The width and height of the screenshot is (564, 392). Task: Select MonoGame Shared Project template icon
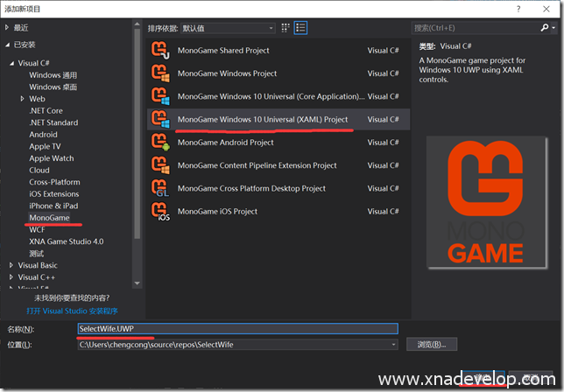[x=160, y=51]
